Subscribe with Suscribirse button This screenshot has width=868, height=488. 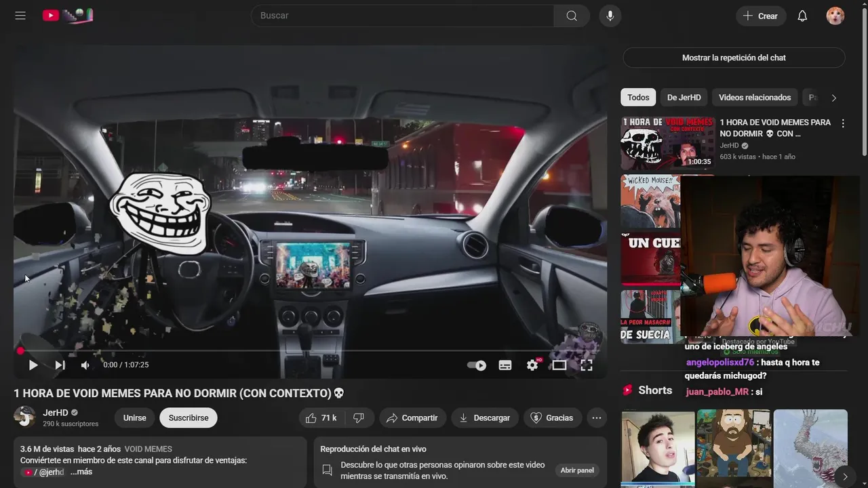coord(189,418)
